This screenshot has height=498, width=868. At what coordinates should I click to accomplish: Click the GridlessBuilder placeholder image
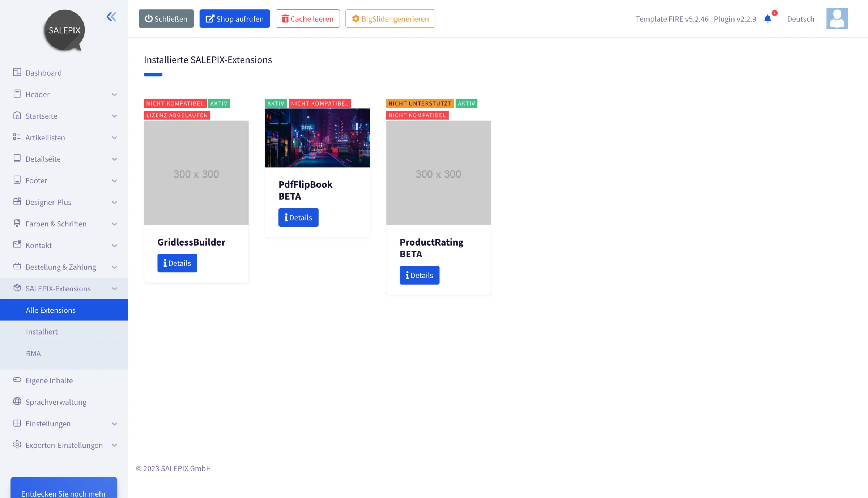196,173
